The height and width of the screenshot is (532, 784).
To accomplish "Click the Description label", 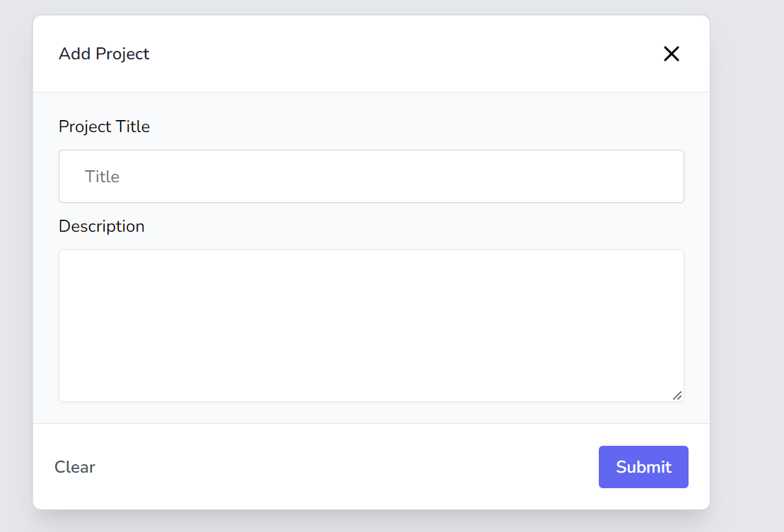I will click(x=101, y=226).
